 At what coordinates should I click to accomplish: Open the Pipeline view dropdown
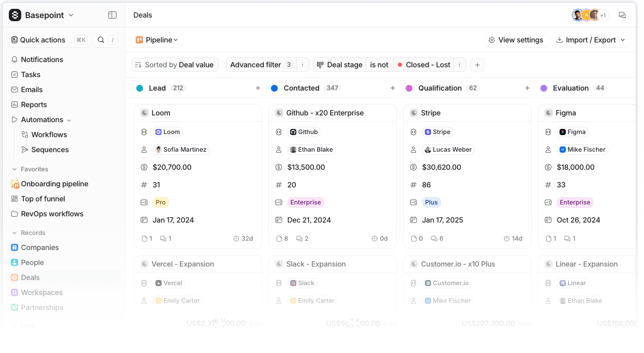pyautogui.click(x=157, y=40)
